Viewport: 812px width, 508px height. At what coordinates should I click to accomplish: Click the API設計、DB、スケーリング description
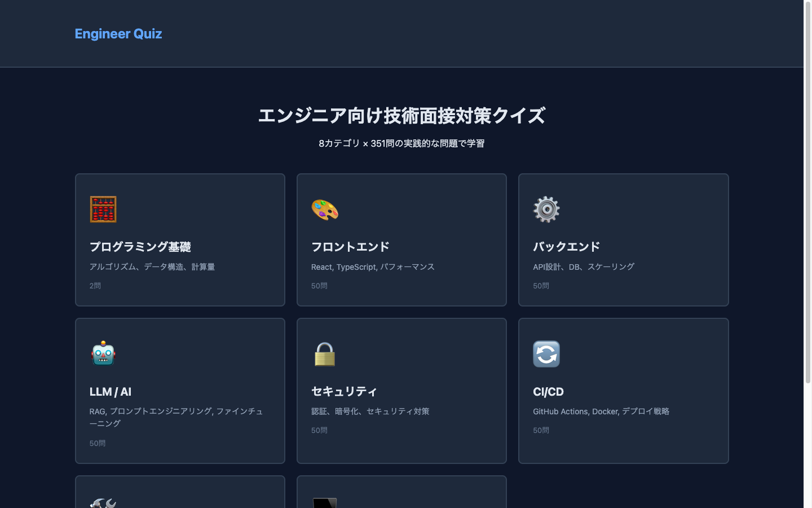tap(584, 266)
